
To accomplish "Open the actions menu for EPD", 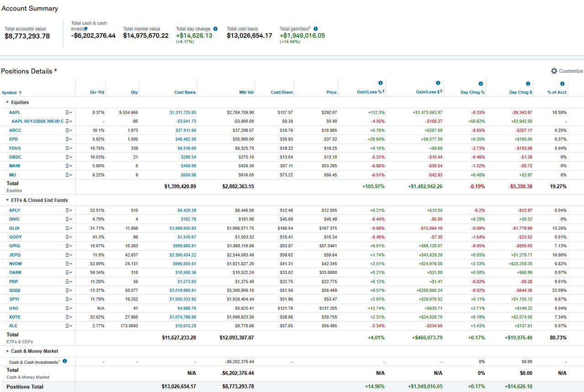I will click(69, 139).
